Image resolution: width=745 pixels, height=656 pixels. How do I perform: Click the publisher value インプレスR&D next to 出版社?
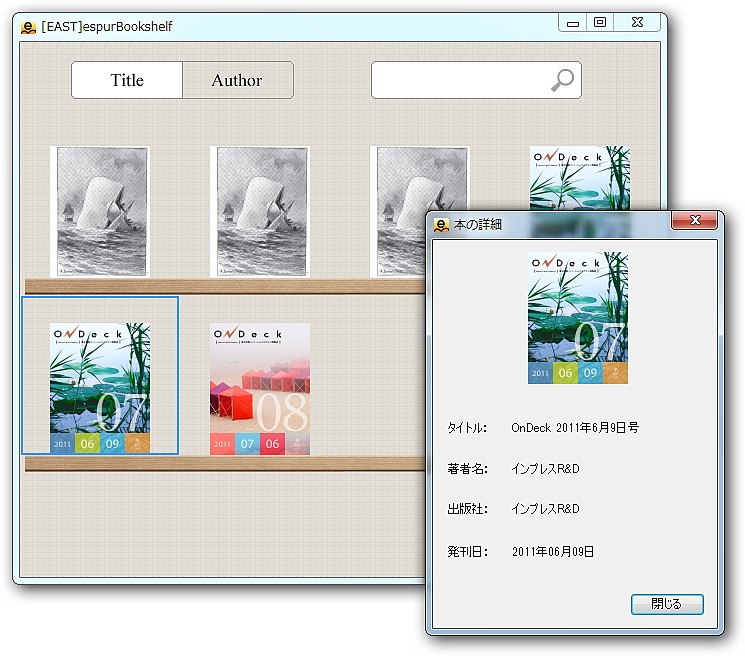[545, 509]
